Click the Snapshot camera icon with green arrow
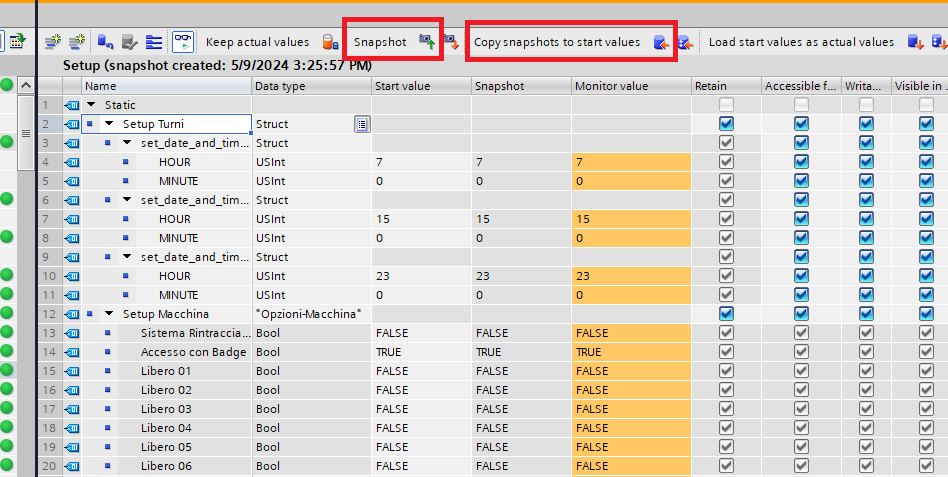The height and width of the screenshot is (477, 948). click(427, 42)
